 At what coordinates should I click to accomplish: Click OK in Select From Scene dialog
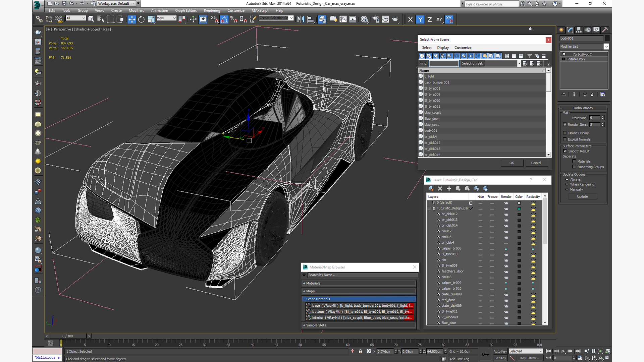512,163
